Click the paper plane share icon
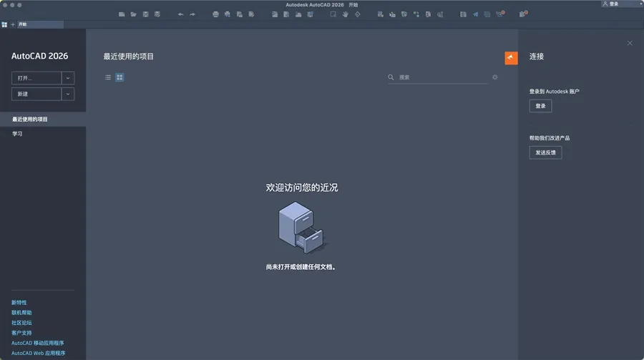The image size is (644, 360). click(475, 14)
